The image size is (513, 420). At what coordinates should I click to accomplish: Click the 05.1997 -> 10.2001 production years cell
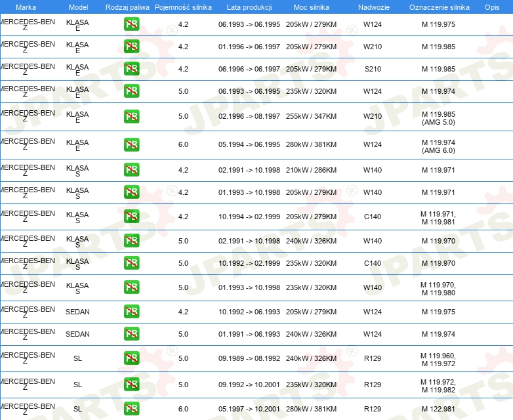[x=249, y=409]
